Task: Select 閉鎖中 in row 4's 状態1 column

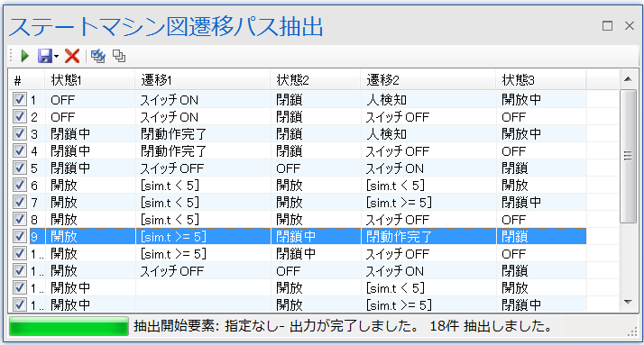Action: click(70, 151)
